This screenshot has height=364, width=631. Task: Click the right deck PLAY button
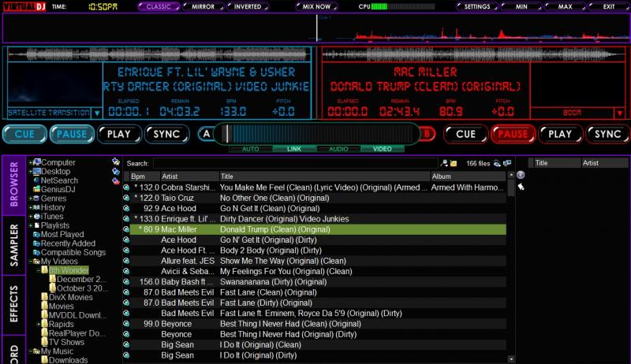pyautogui.click(x=560, y=134)
